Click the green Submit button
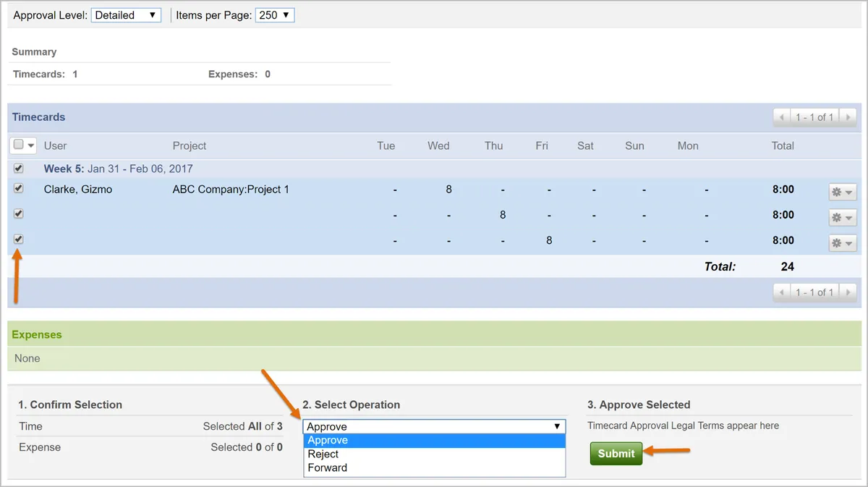 click(x=616, y=454)
